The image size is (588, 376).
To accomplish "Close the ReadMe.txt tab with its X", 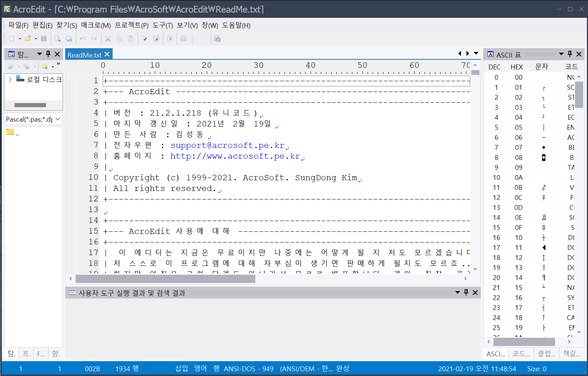I will tap(107, 54).
